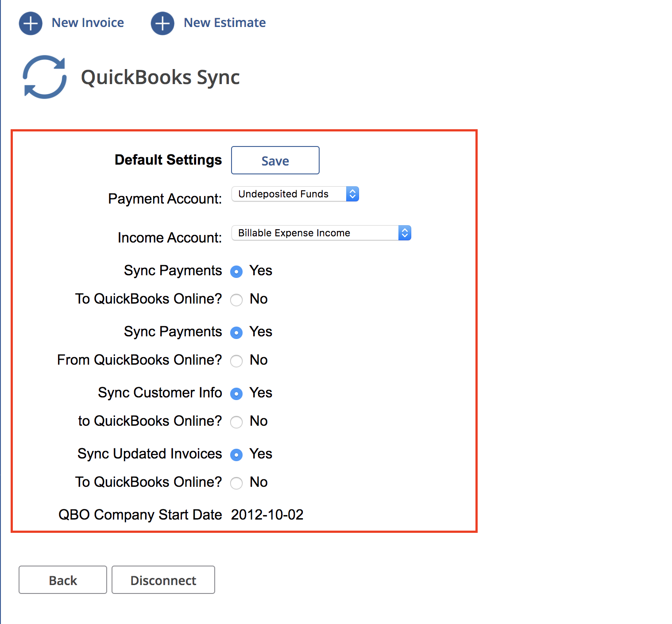Click the New Estimate plus icon
The height and width of the screenshot is (624, 672).
[162, 23]
